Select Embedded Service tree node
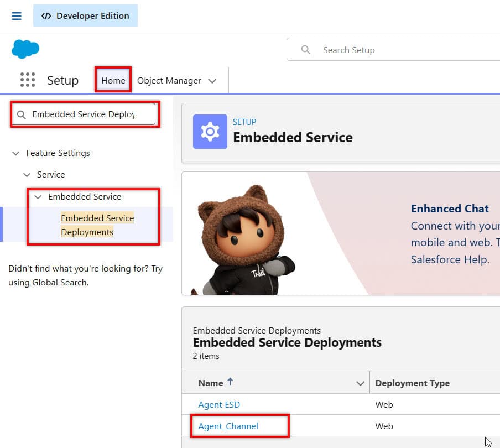Image resolution: width=500 pixels, height=448 pixels. (85, 197)
